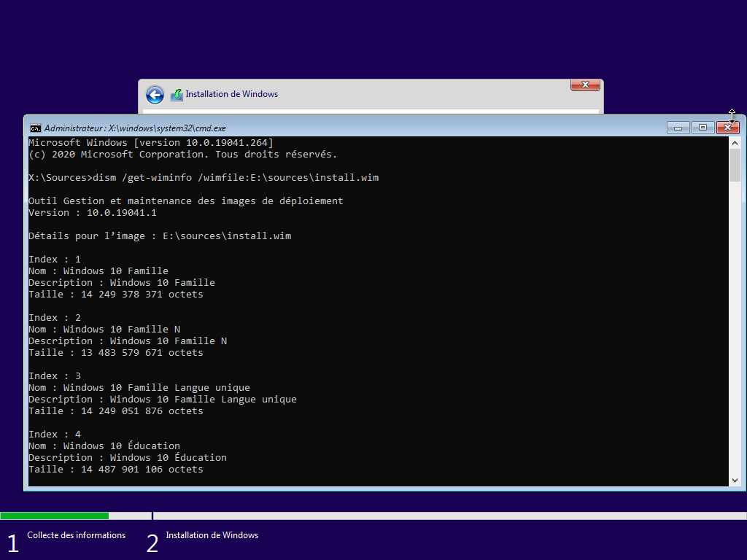Click the scrollbar up arrow in cmd window

pyautogui.click(x=735, y=143)
